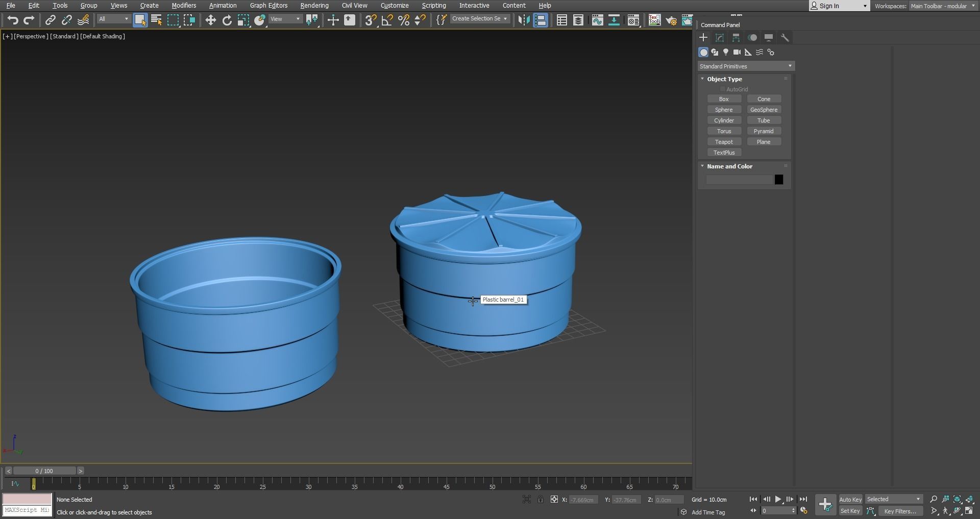Click the 0 / 100 time slider
Viewport: 980px width, 519px height.
44,471
